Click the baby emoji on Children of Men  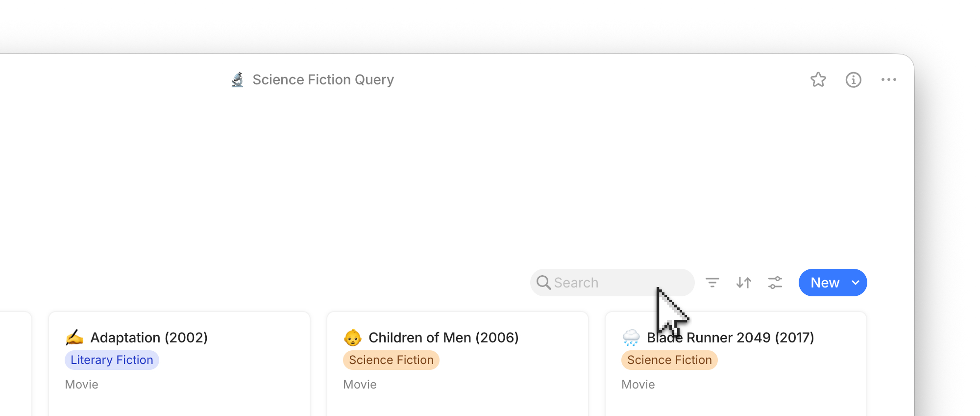pyautogui.click(x=353, y=338)
